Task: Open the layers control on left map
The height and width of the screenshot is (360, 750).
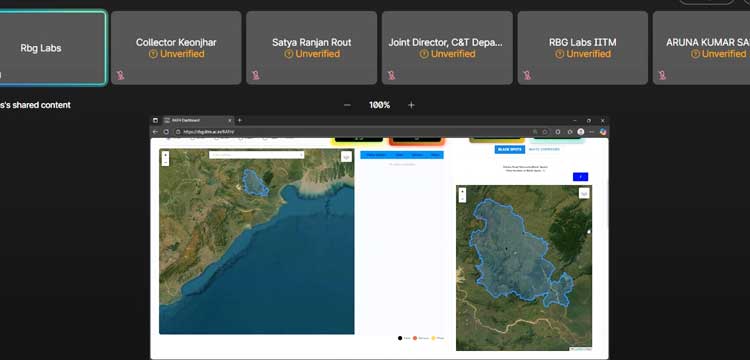Action: point(346,157)
